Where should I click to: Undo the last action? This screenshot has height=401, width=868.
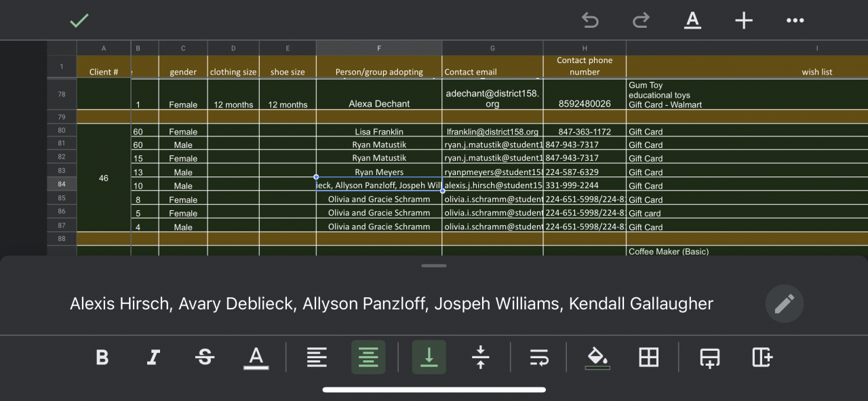pos(590,20)
